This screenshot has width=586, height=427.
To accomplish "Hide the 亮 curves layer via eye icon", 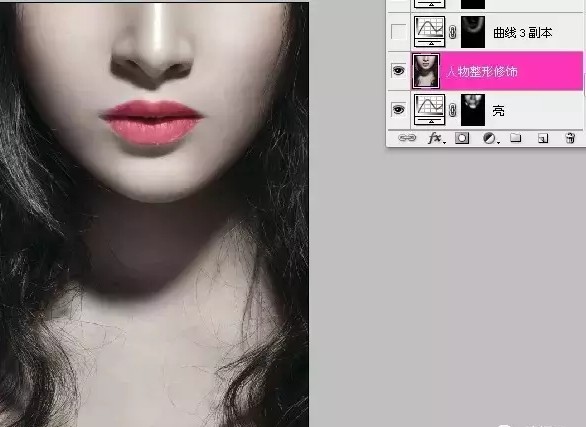I will click(x=398, y=110).
